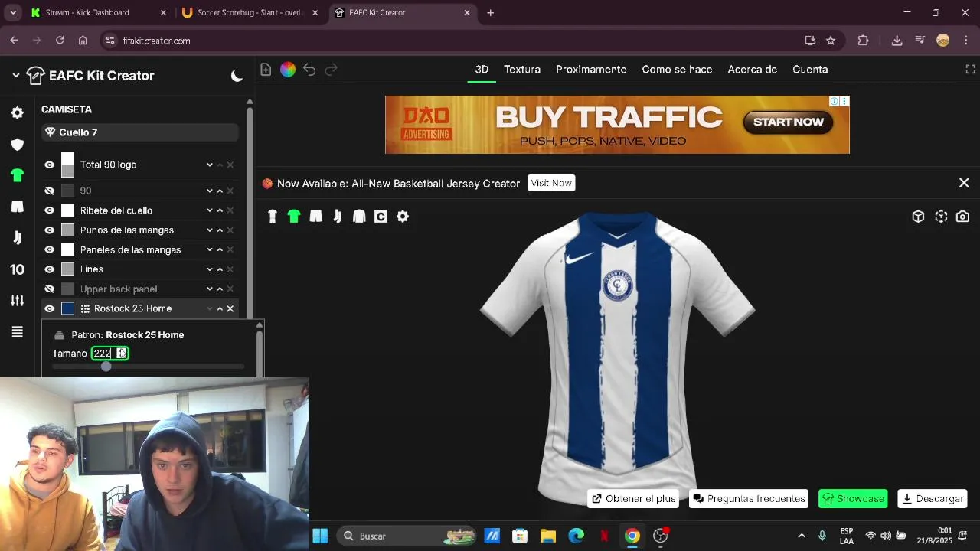Show the Upper back panel layer
The width and height of the screenshot is (980, 551).
pyautogui.click(x=50, y=289)
